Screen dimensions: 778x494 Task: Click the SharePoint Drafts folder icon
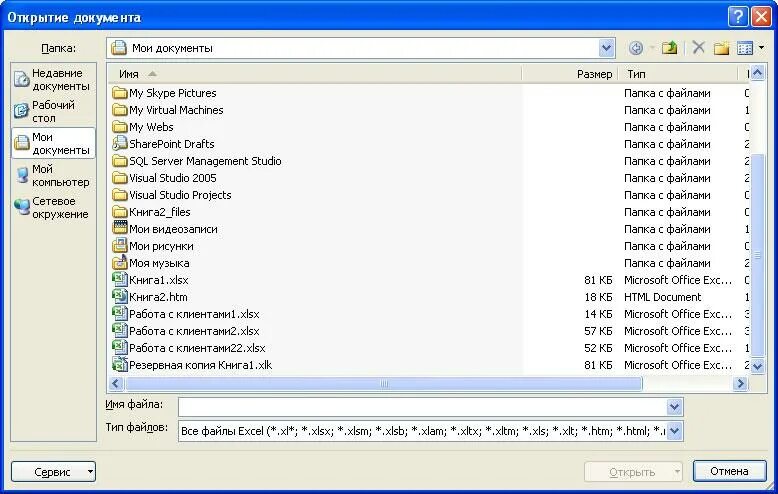120,144
